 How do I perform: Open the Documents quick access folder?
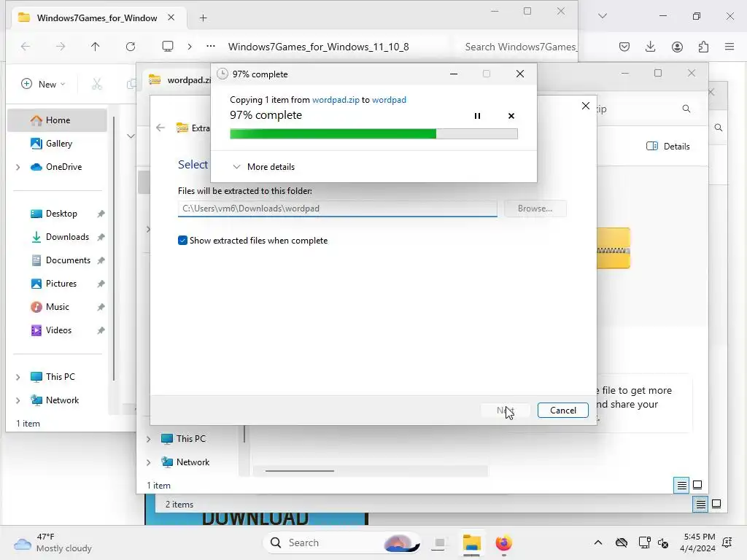(x=67, y=260)
